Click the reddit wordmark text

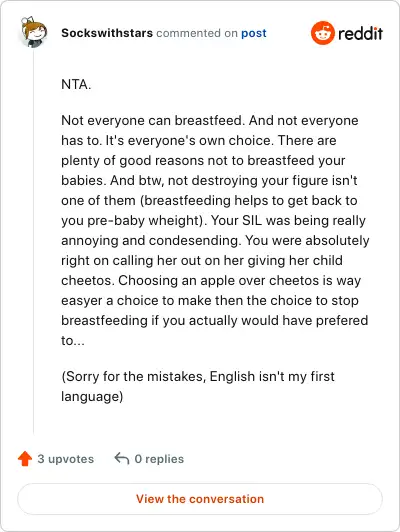(360, 33)
